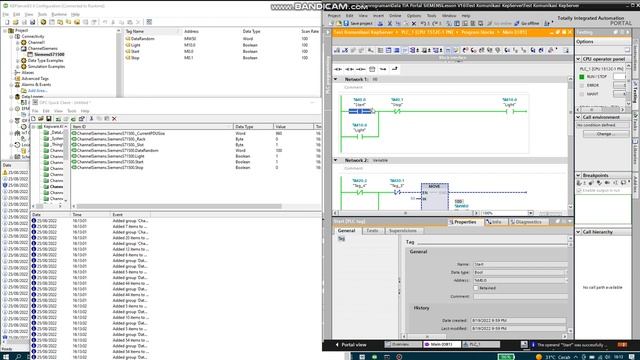Screen dimensions: 640x360
Task: Insert coil assignment in LAD favorites
Action: (x=360, y=69)
